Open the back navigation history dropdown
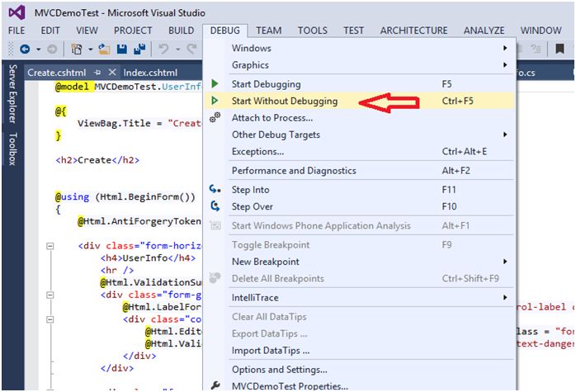This screenshot has width=576, height=392. [38, 49]
